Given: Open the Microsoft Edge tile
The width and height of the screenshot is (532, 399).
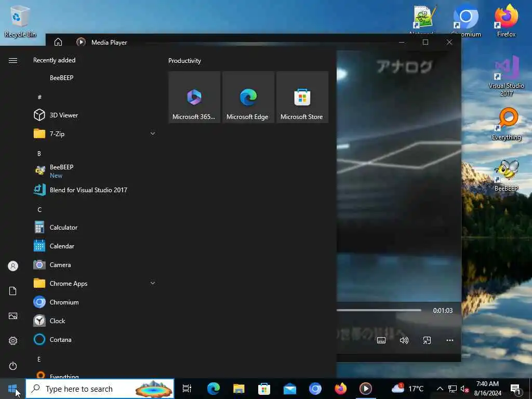Looking at the screenshot, I should click(x=248, y=97).
